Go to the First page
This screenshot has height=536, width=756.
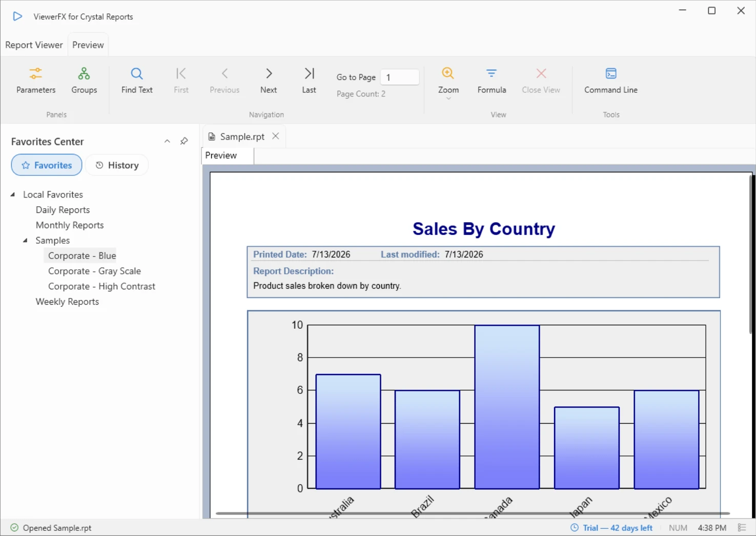[x=181, y=81]
